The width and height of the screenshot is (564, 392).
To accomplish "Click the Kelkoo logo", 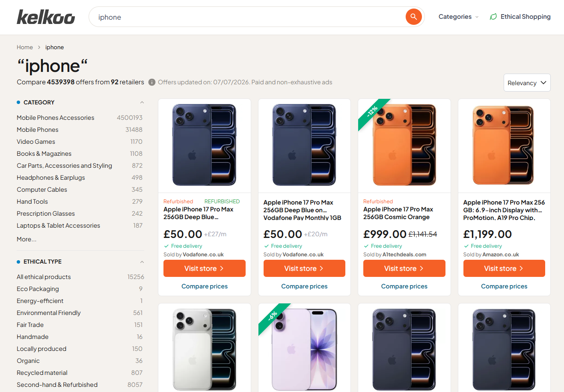I will (x=46, y=17).
